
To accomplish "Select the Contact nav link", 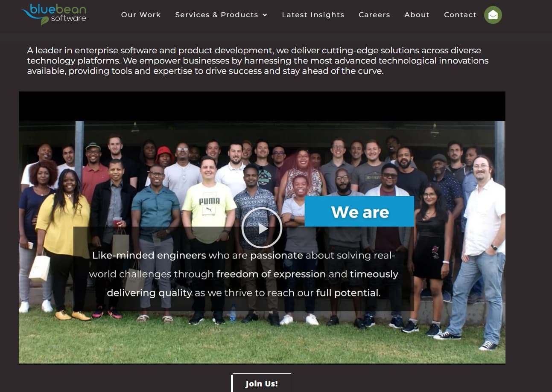I will [460, 15].
